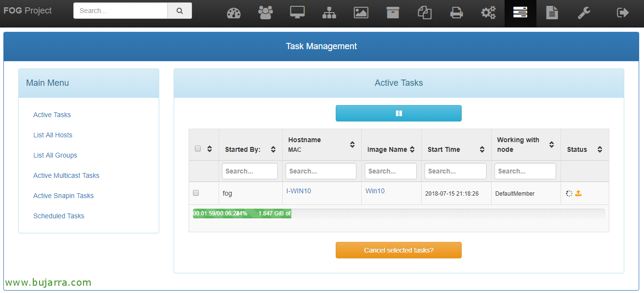Check the fog task row checkbox
Screen dimensions: 644x293
[x=196, y=193]
